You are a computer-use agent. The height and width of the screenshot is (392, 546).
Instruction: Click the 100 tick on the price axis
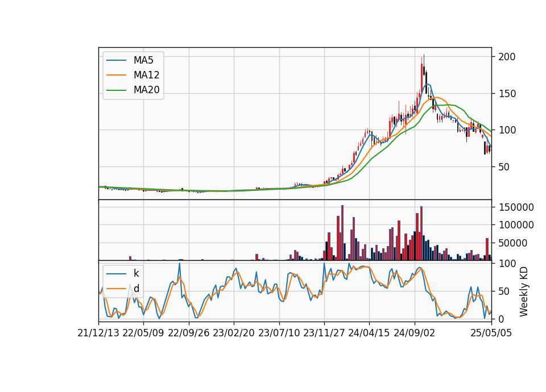click(507, 131)
